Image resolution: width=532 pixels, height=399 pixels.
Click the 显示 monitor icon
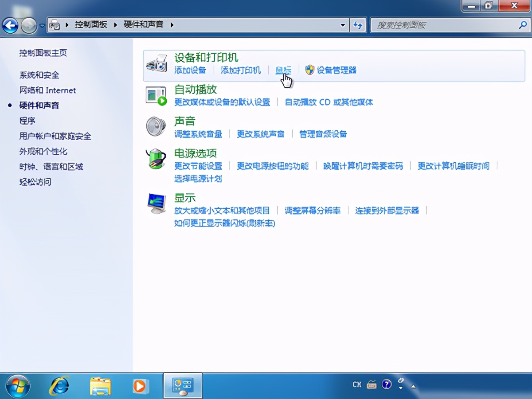coord(156,203)
